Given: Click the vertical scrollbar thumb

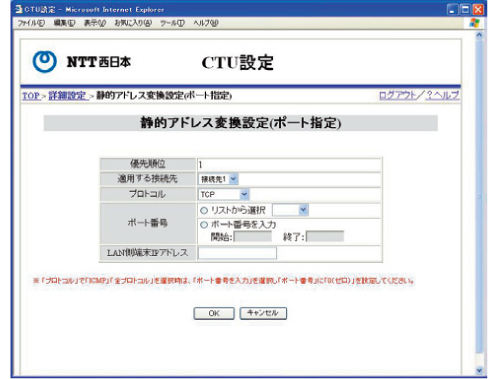Looking at the screenshot, I should [479, 197].
